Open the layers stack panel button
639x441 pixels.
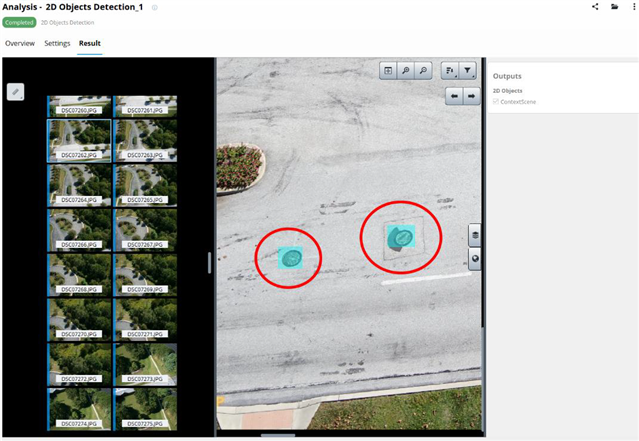[x=475, y=235]
